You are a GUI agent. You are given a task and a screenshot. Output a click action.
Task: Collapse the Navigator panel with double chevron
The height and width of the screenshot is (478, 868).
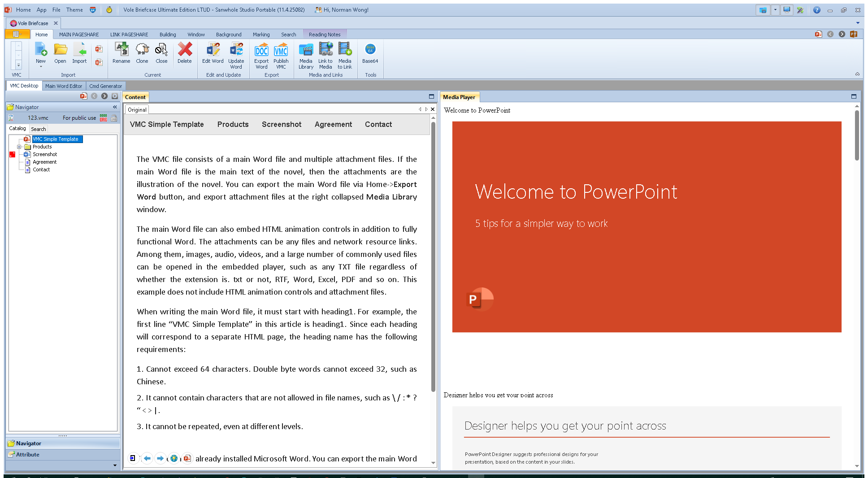click(x=115, y=107)
